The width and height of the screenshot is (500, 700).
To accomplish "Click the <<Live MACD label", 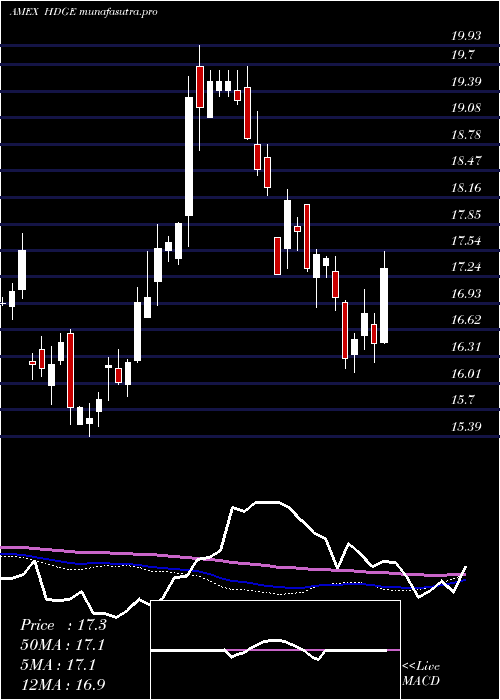I will tap(421, 674).
